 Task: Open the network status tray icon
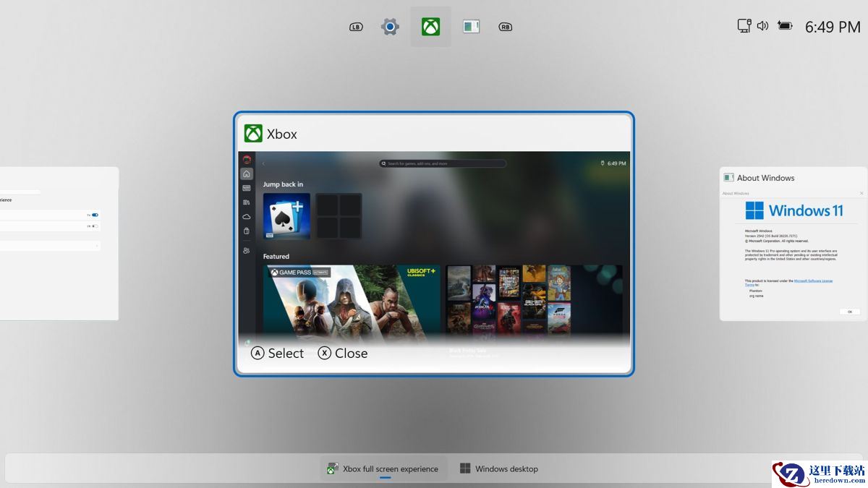click(x=744, y=26)
